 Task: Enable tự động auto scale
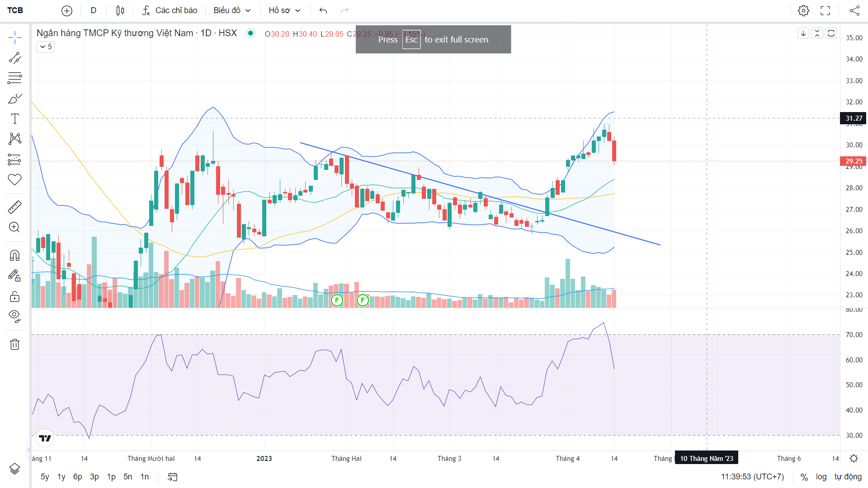coord(848,477)
